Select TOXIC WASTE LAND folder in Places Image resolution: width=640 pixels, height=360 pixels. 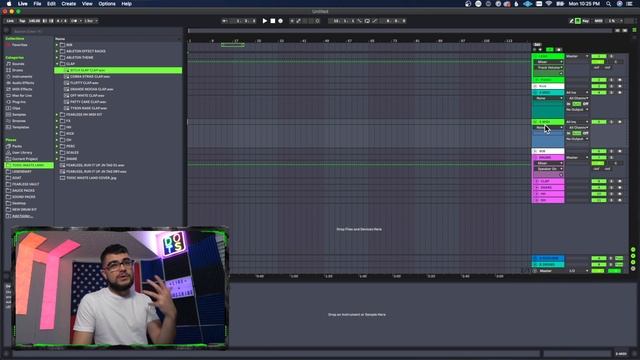click(29, 165)
